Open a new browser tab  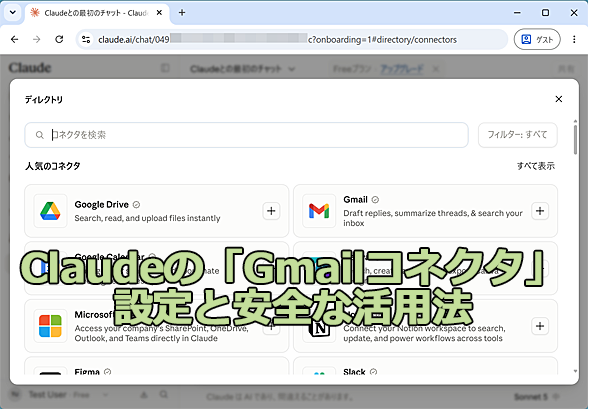(182, 12)
